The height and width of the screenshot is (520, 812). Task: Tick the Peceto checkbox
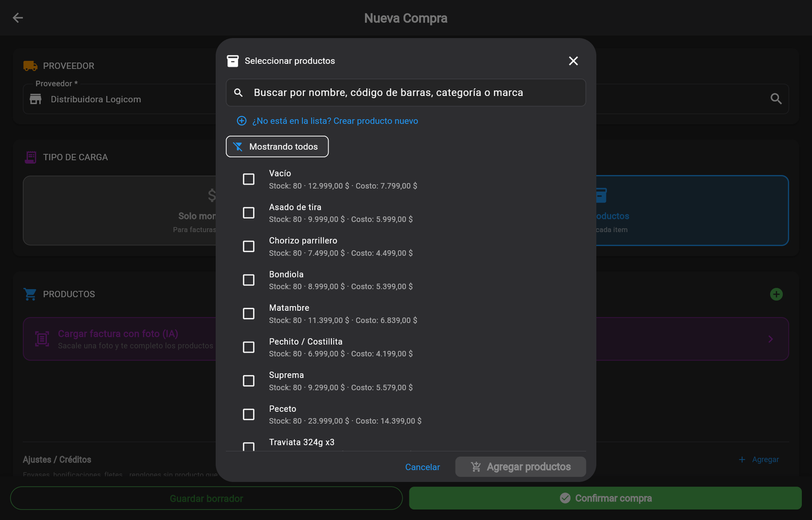pyautogui.click(x=249, y=415)
